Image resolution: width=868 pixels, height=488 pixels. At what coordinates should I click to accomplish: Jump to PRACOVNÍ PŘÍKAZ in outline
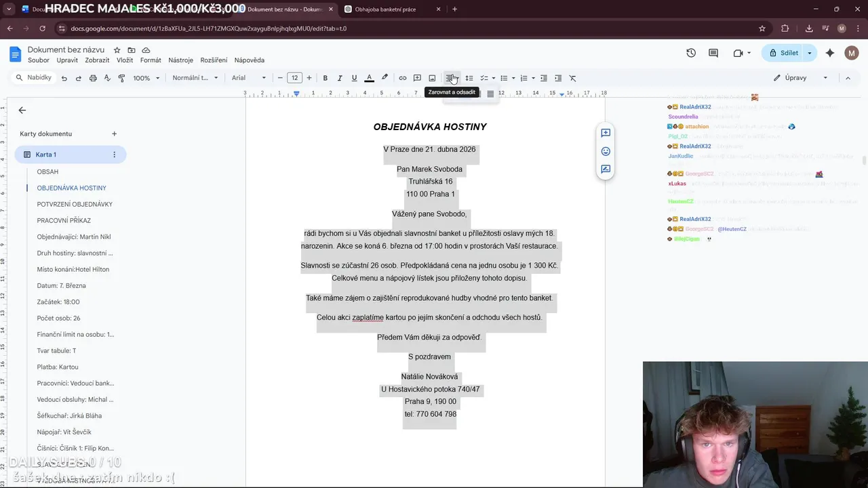[64, 220]
